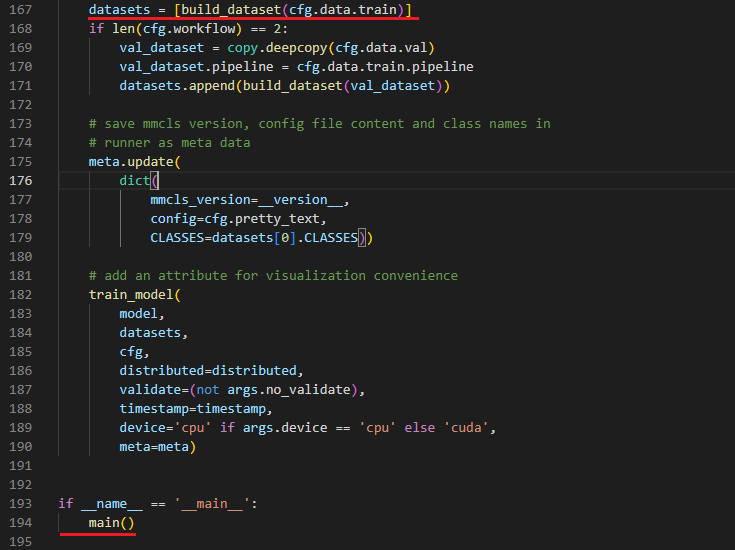Click line number 194 in the gutter
Viewport: 735px width, 550px height.
tap(21, 522)
